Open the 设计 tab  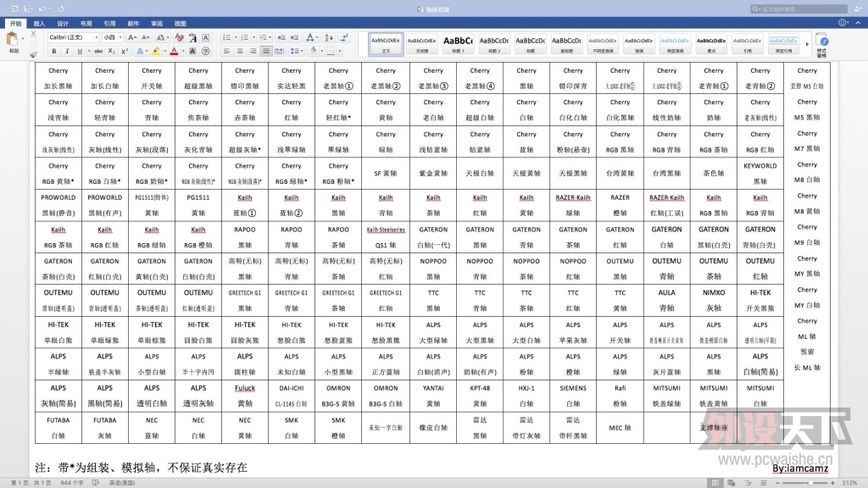point(63,23)
